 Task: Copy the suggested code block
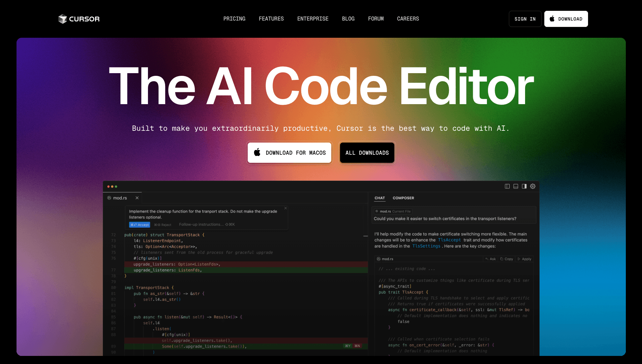[507, 259]
